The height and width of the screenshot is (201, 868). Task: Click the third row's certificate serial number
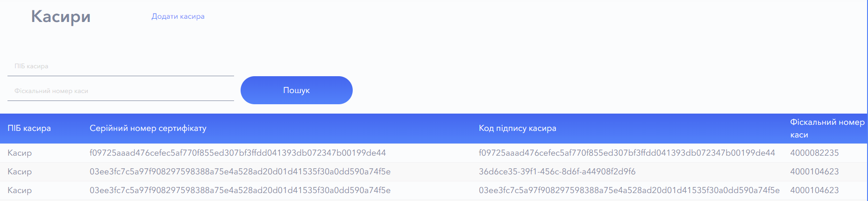click(x=240, y=190)
